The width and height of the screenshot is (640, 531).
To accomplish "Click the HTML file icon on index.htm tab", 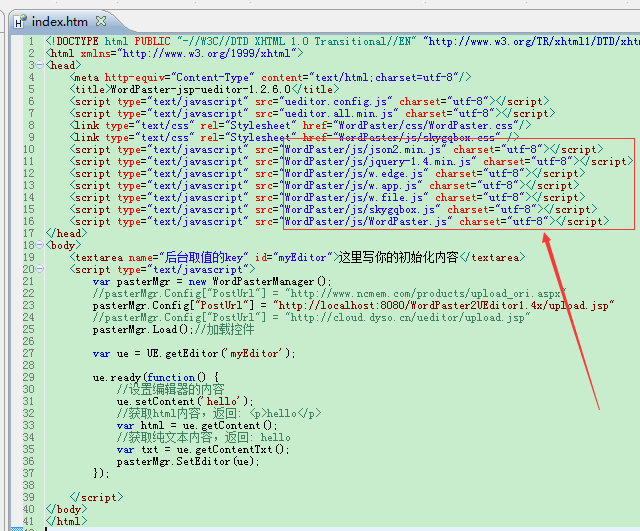I will tap(20, 22).
